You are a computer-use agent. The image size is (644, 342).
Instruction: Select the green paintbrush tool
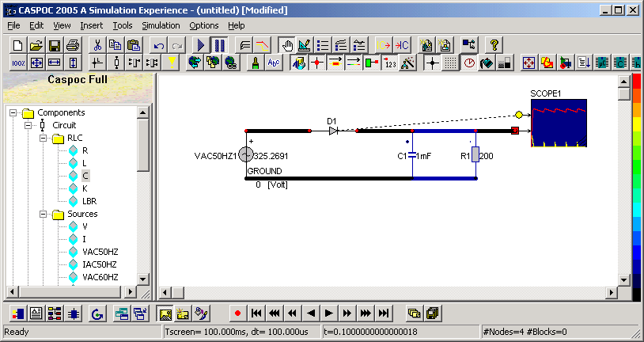pyautogui.click(x=256, y=63)
